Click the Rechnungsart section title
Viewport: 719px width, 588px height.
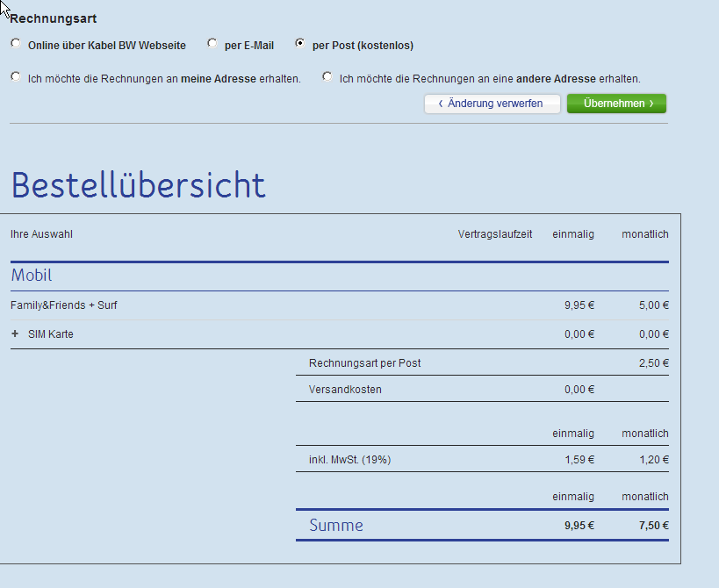pyautogui.click(x=54, y=18)
